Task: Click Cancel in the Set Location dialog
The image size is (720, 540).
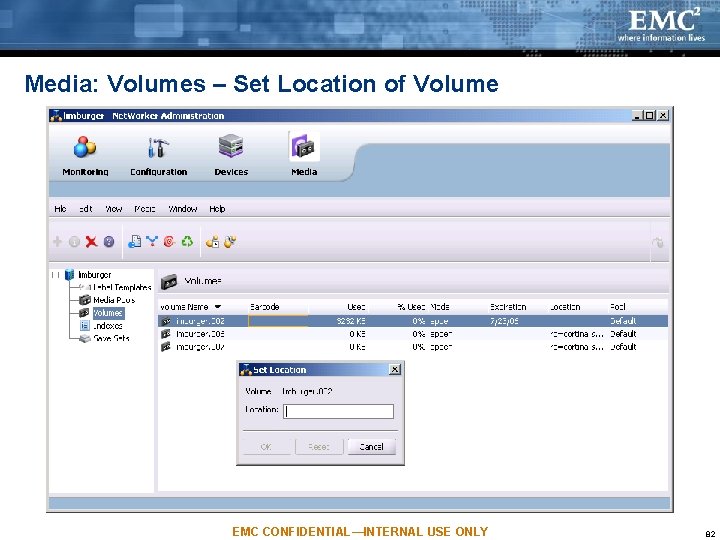Action: (x=371, y=447)
